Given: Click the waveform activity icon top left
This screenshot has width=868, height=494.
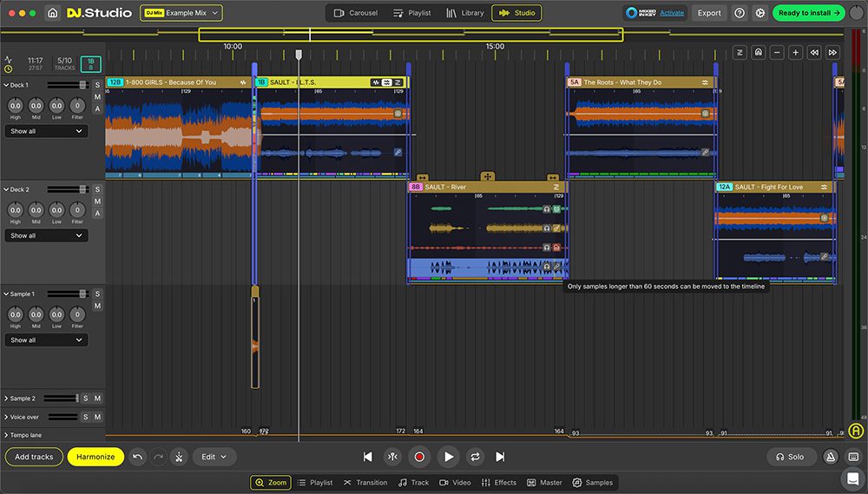Looking at the screenshot, I should tap(9, 59).
